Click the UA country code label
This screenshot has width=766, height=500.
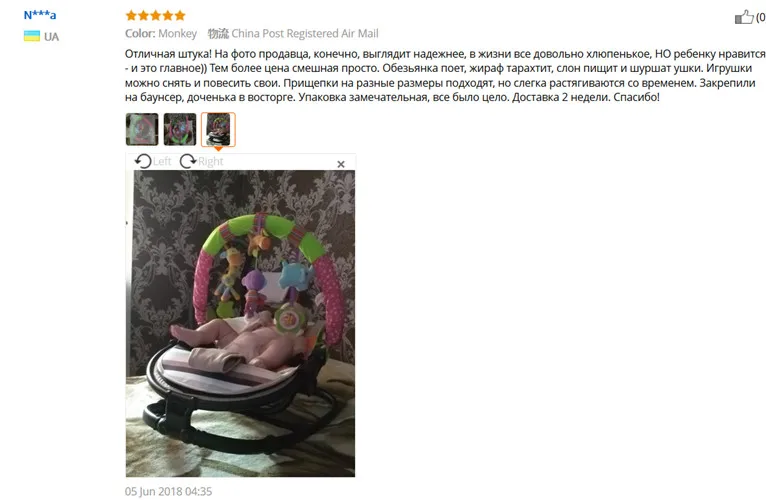tap(51, 37)
